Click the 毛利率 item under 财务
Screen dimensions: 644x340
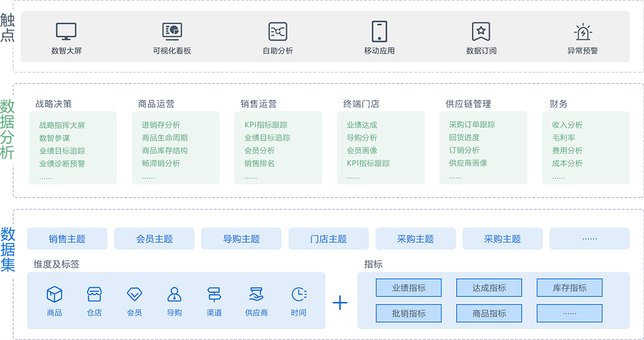coord(563,137)
